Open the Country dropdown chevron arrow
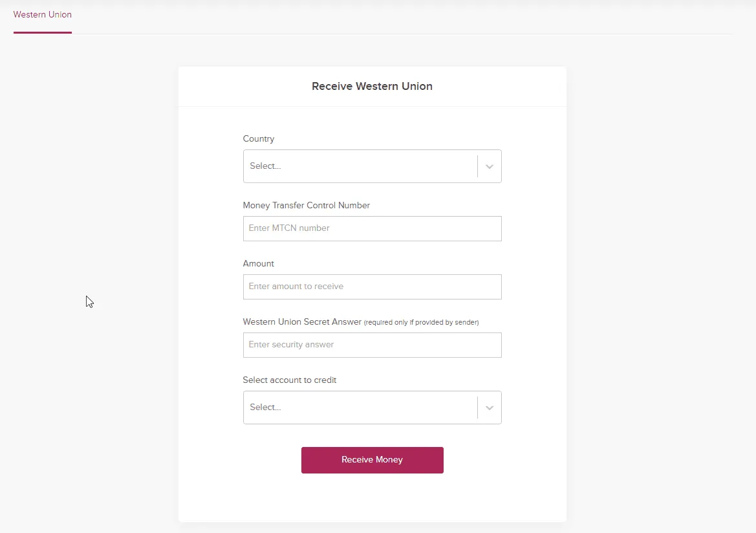 tap(490, 166)
